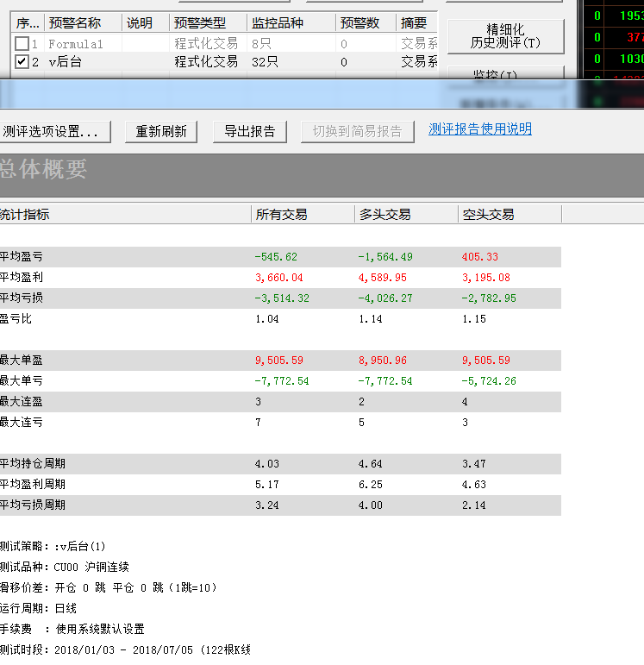Check the Formula1 row checkbox
The height and width of the screenshot is (665, 644).
pos(22,44)
